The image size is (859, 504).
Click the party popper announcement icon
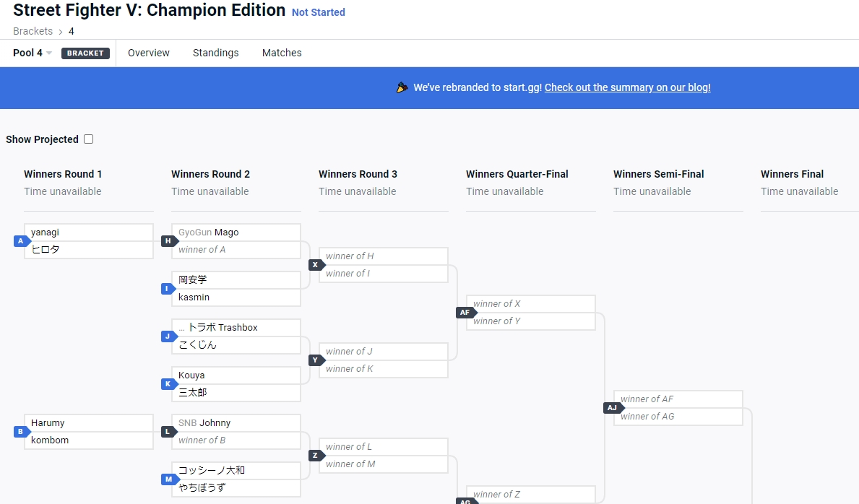tap(402, 87)
